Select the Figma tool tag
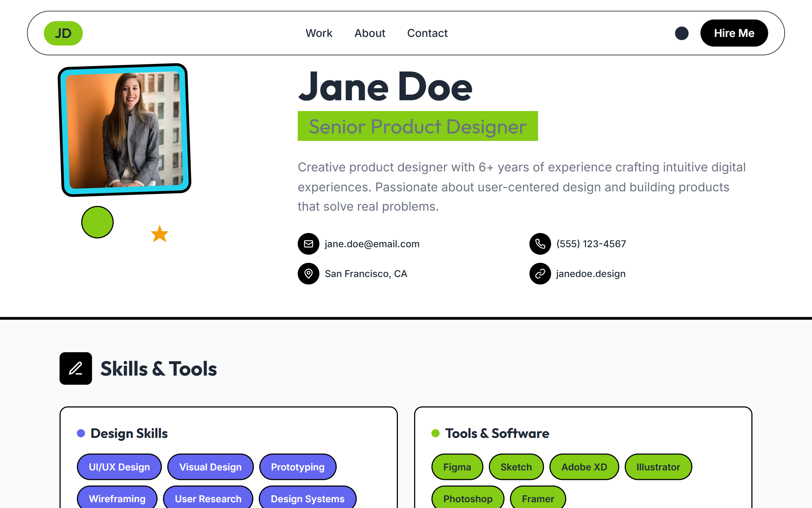 457,467
